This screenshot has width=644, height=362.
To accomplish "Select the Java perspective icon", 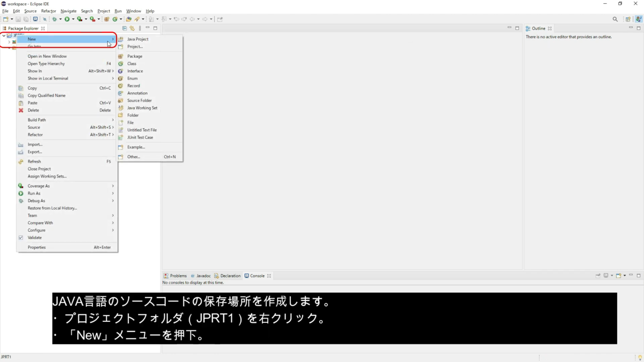I will [x=638, y=19].
